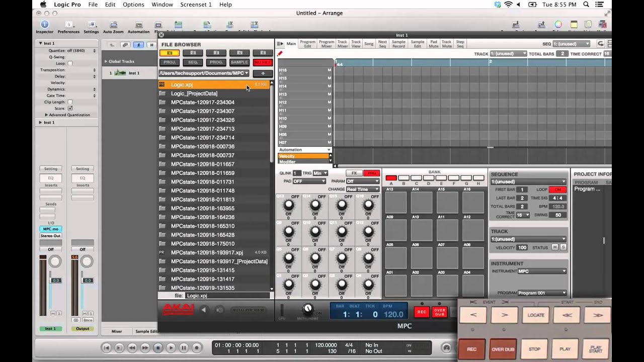Open the Step Seq tab

(460, 44)
